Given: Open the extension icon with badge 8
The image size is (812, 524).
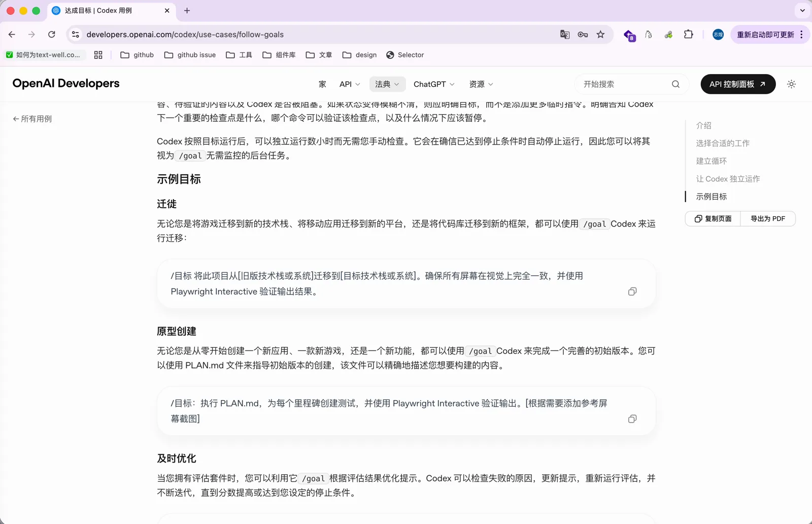Looking at the screenshot, I should (x=629, y=35).
